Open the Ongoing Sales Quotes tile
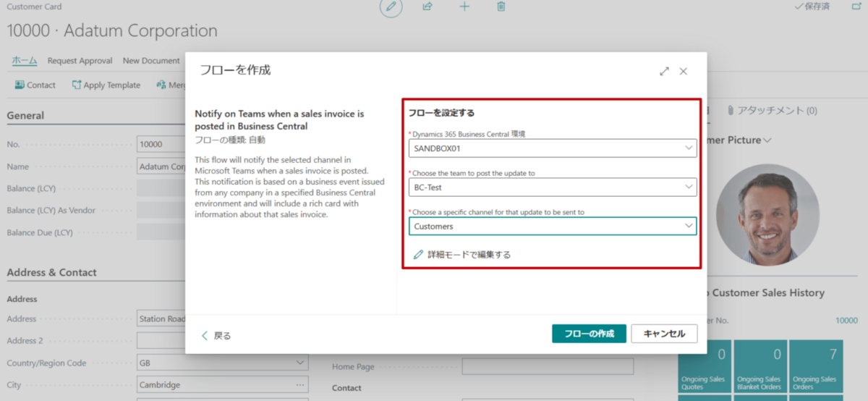The width and height of the screenshot is (868, 401). coord(705,368)
